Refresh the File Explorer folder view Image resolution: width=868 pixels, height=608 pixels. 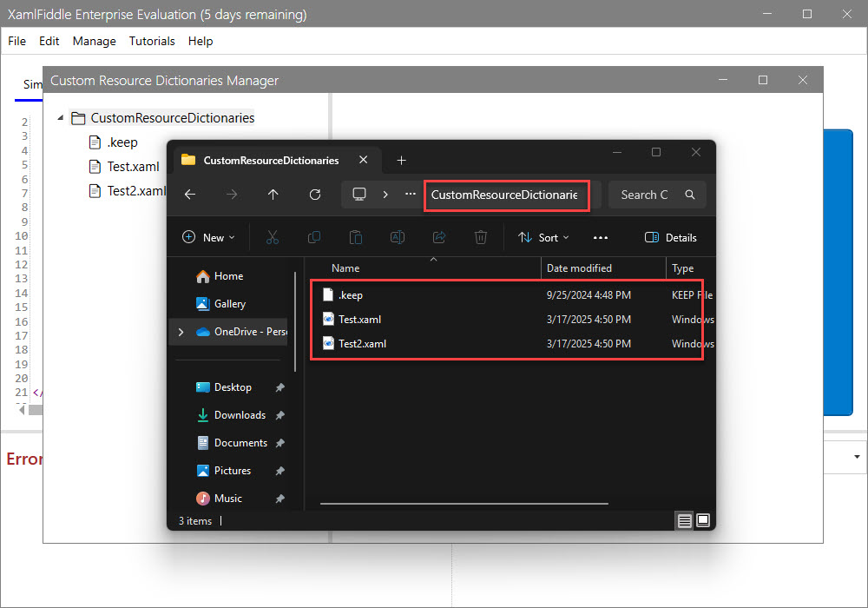tap(315, 195)
